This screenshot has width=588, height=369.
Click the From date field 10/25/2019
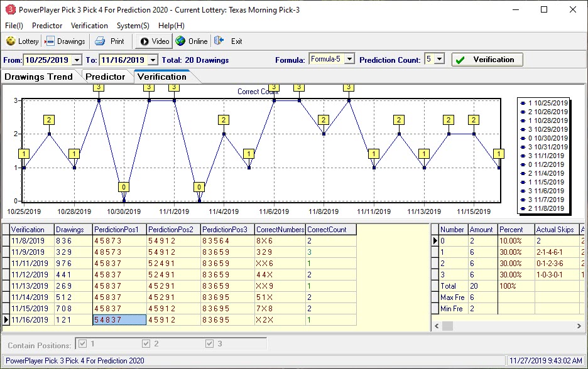tap(47, 60)
